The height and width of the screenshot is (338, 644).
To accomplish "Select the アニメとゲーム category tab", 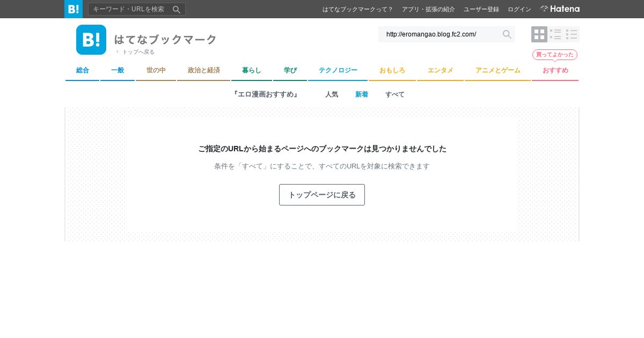I will click(498, 71).
